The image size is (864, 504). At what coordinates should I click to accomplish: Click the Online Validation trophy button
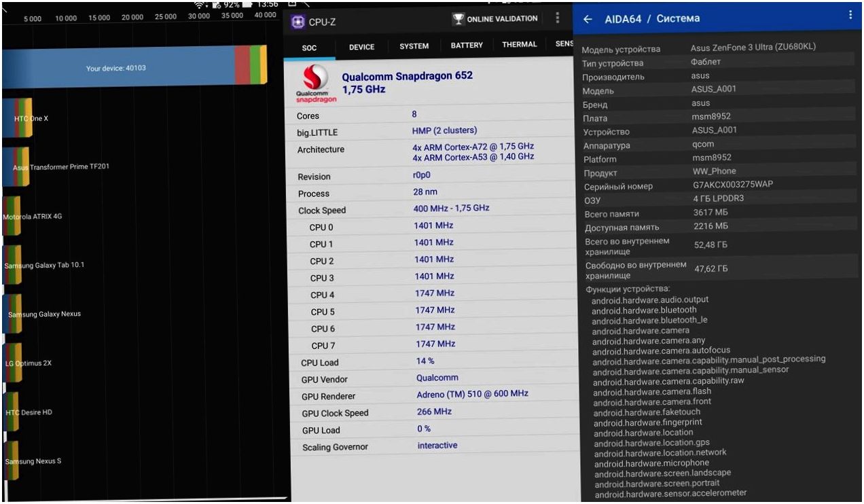click(496, 19)
